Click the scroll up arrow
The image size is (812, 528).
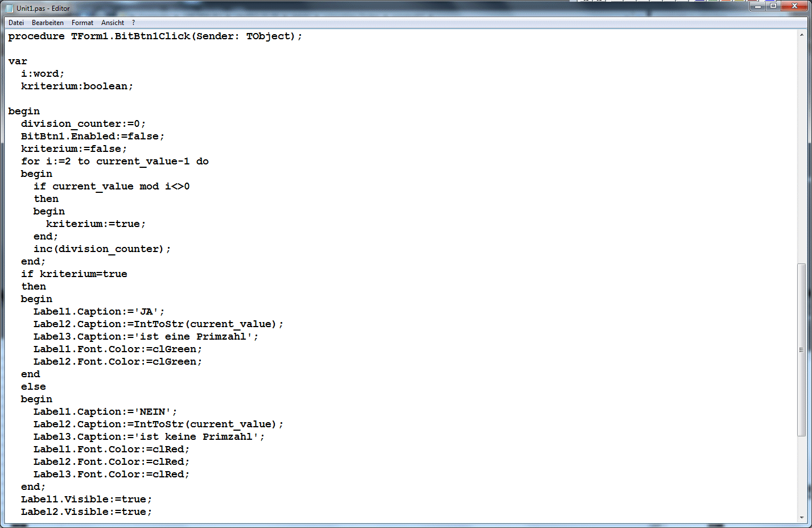801,35
